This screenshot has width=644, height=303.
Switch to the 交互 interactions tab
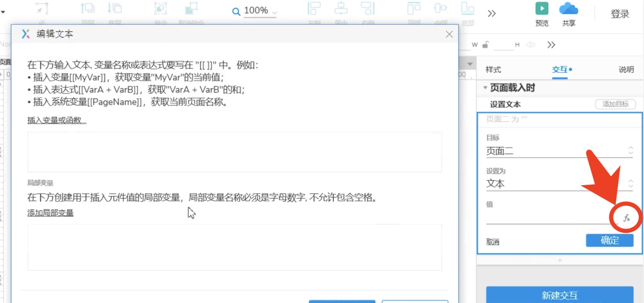pos(560,69)
